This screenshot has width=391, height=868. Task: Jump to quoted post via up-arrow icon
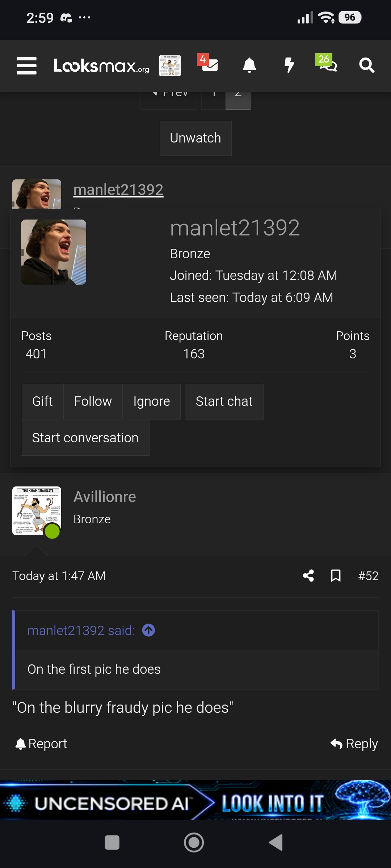tap(148, 630)
